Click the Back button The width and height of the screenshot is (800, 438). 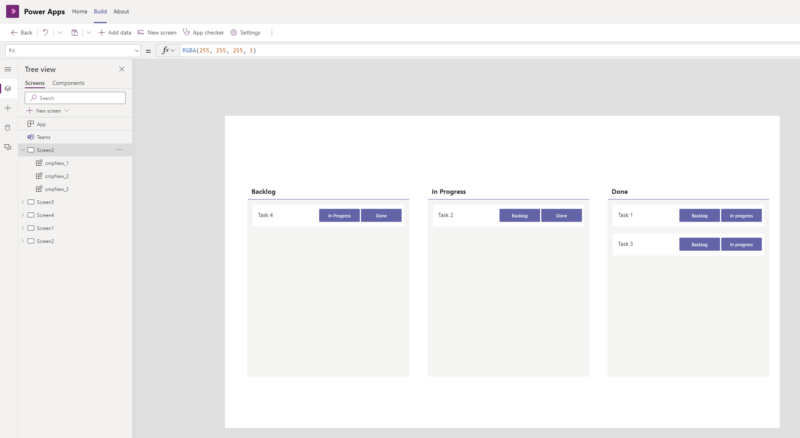(x=21, y=32)
